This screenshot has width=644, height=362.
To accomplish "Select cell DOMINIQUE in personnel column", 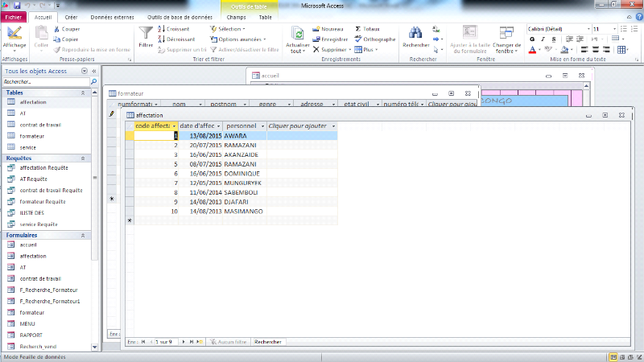I will 245,174.
